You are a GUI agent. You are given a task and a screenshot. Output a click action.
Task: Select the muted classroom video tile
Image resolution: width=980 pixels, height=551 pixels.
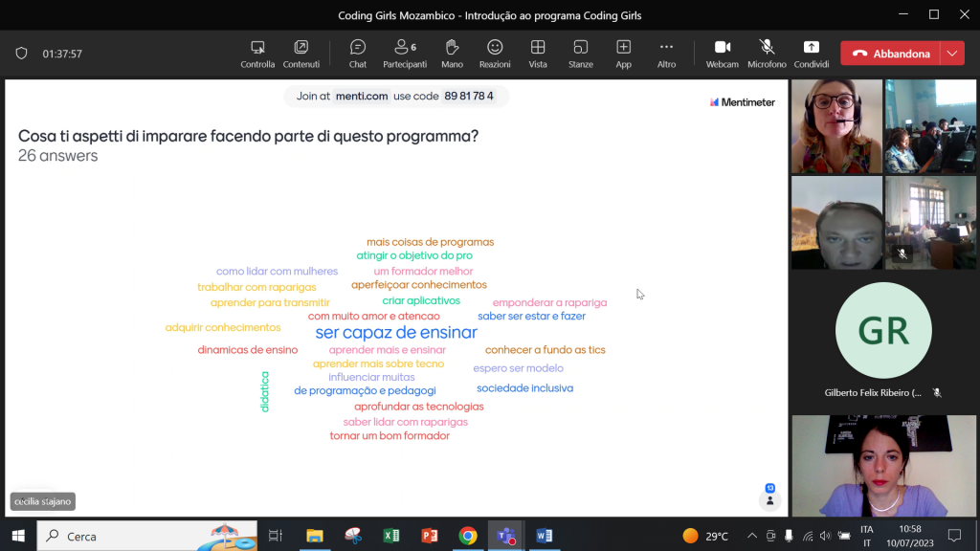tap(930, 222)
